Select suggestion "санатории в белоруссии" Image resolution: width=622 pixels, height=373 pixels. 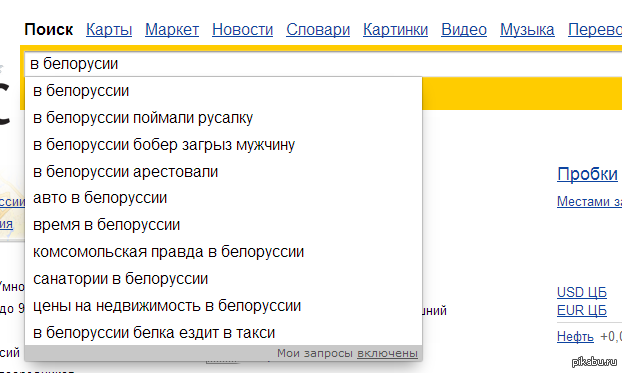coord(223,279)
